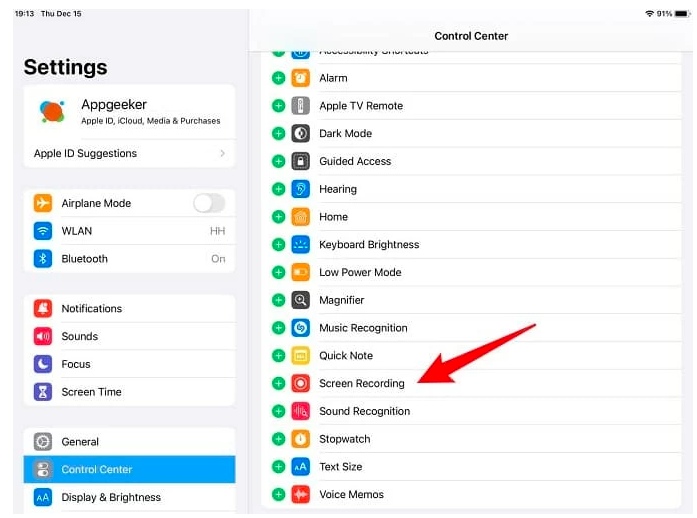The image size is (697, 518).
Task: Toggle the Airplane Mode switch
Action: (x=208, y=203)
